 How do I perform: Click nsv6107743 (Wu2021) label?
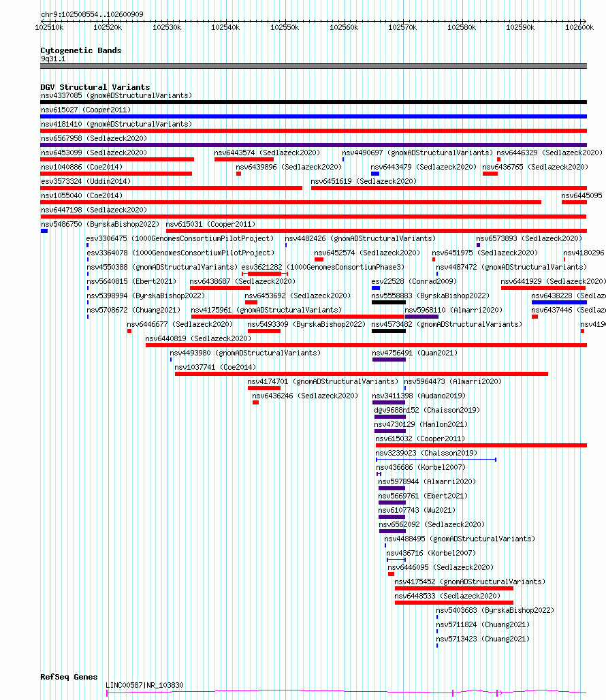pyautogui.click(x=417, y=510)
